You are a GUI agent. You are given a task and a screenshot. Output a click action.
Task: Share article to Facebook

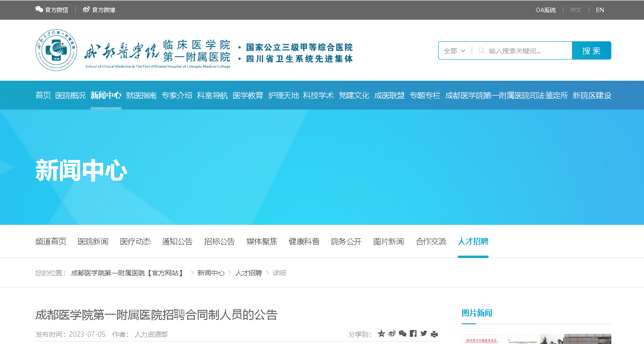[x=413, y=333]
